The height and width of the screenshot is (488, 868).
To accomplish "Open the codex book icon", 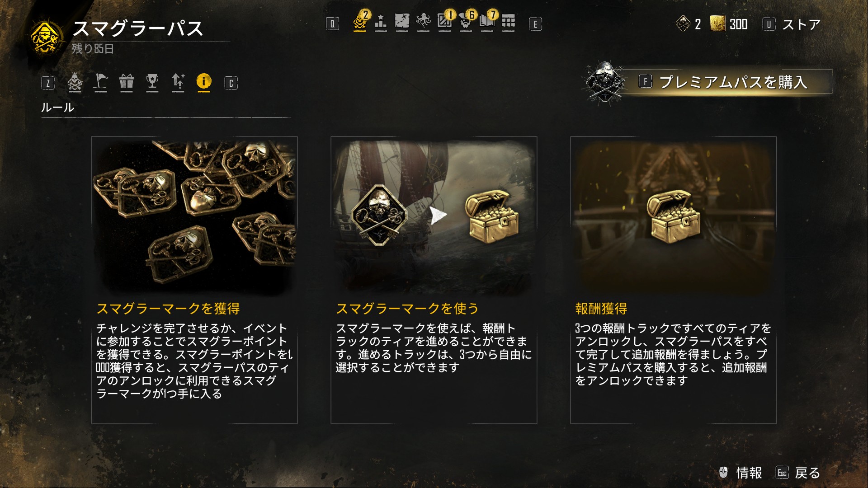I will pyautogui.click(x=487, y=21).
